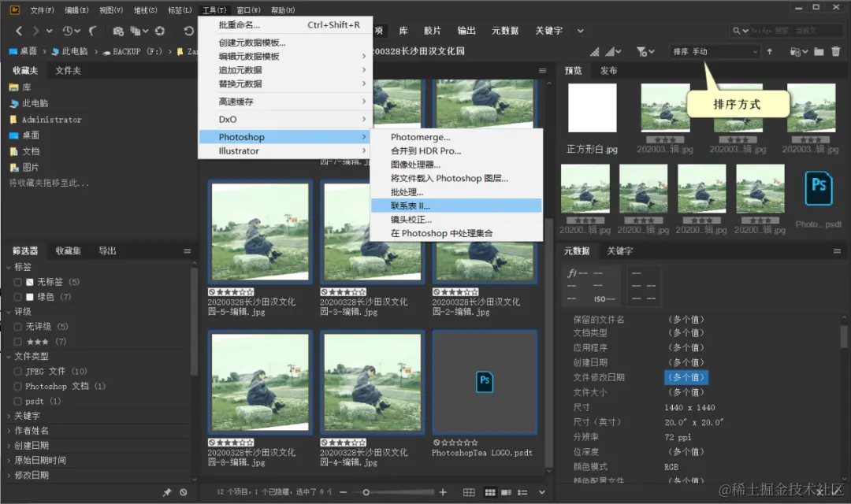This screenshot has width=851, height=504.
Task: Check the three-star (7) rating checkbox
Action: 17,342
